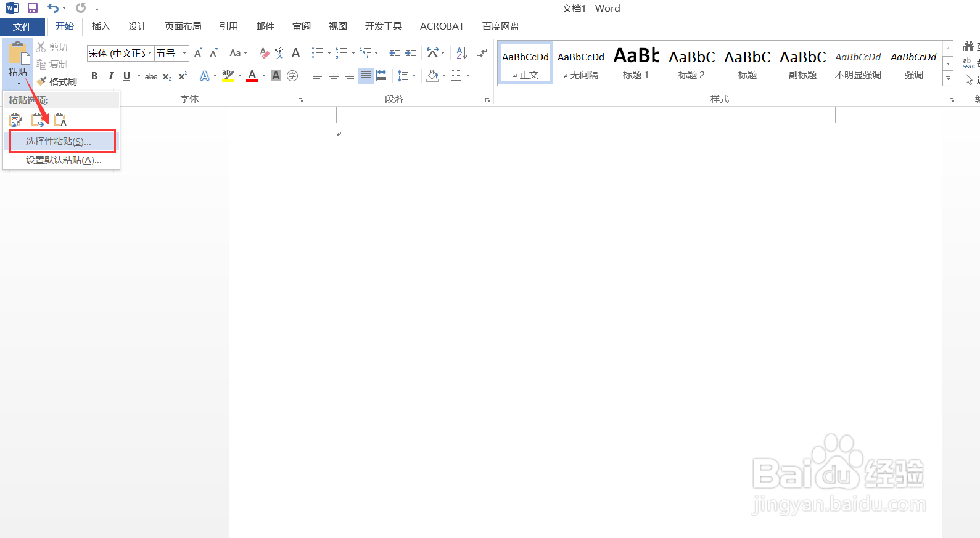Toggle italic formatting
Image resolution: width=980 pixels, height=538 pixels.
pos(110,76)
